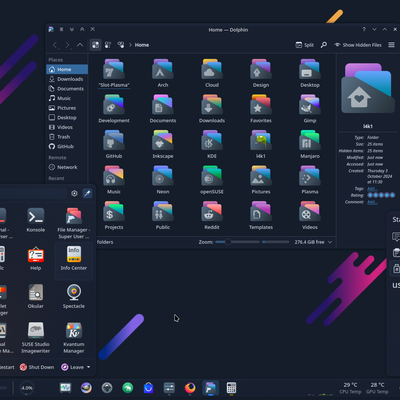Open the openSUSE folder icon
The width and height of the screenshot is (400, 400).
pos(212,176)
